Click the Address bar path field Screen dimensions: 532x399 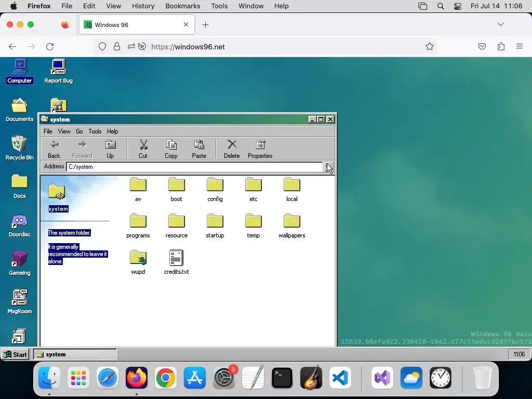194,167
